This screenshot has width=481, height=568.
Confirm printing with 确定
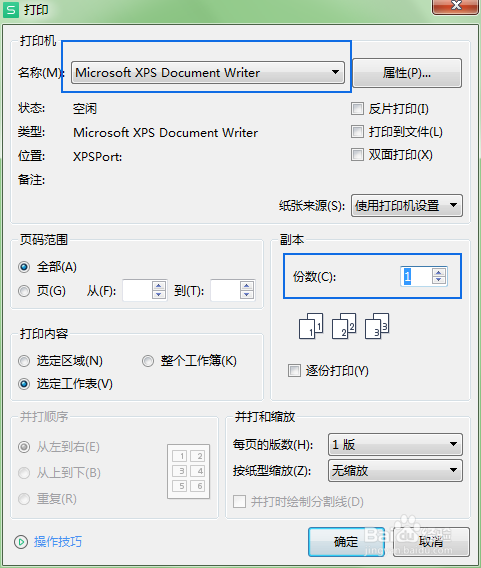tap(346, 542)
